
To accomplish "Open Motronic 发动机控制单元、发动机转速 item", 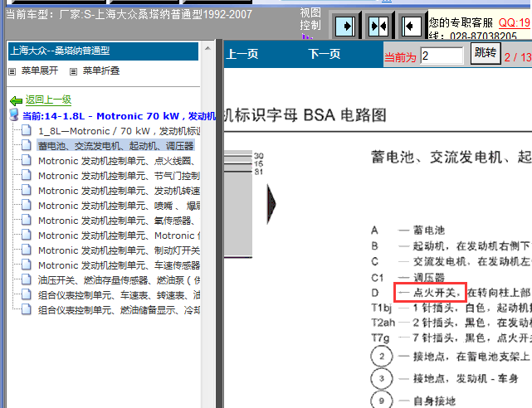I will point(119,191).
